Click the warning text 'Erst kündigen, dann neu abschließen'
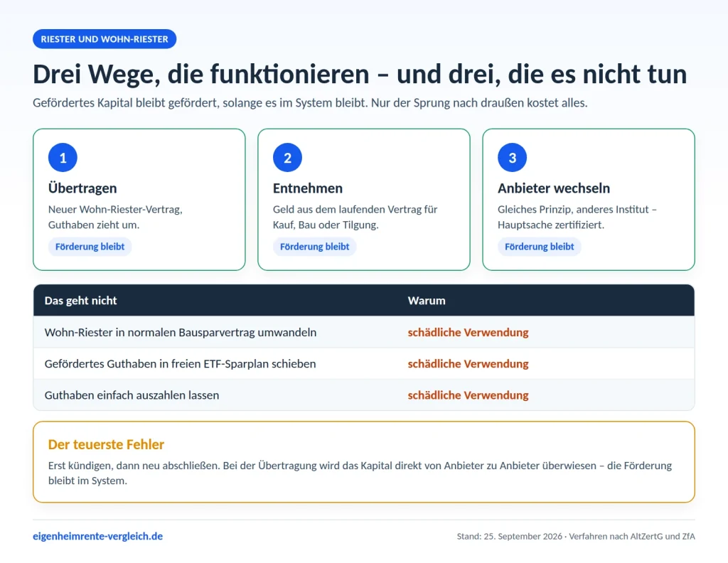 [x=360, y=473]
